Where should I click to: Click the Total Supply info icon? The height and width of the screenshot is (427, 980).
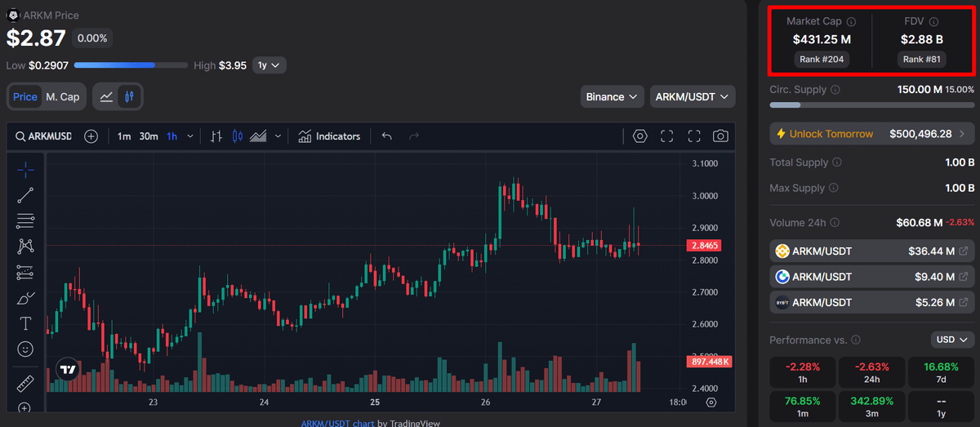839,163
